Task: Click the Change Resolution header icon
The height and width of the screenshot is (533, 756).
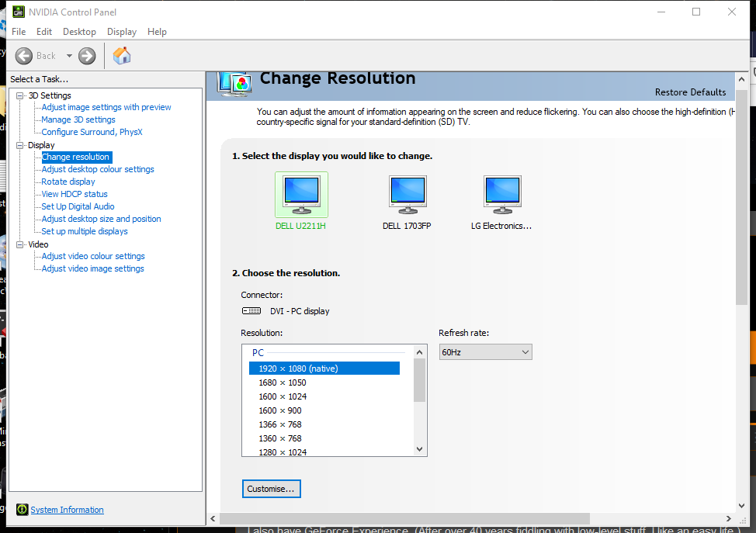Action: 234,84
